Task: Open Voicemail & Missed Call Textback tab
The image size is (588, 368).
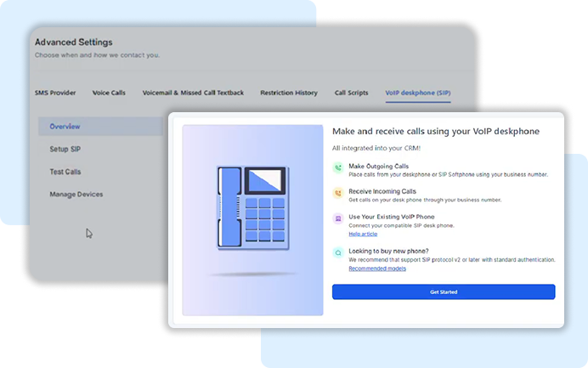Action: click(x=193, y=92)
